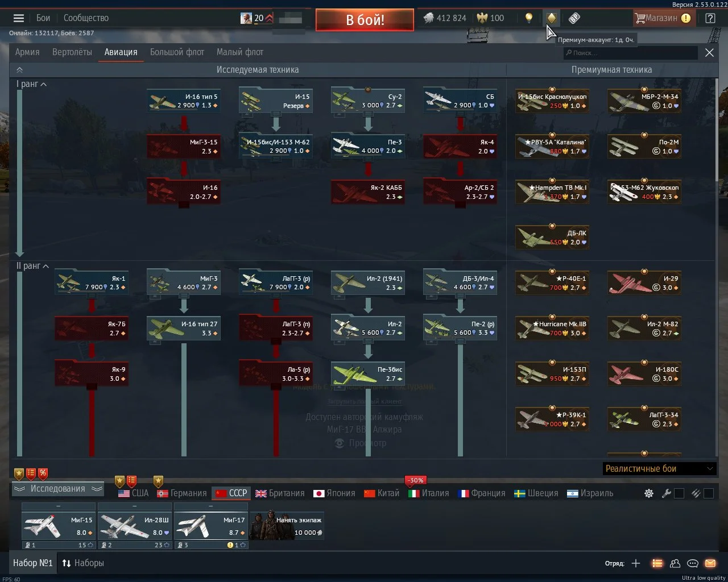Select the Су-2 aircraft card
This screenshot has width=728, height=582.
point(368,101)
